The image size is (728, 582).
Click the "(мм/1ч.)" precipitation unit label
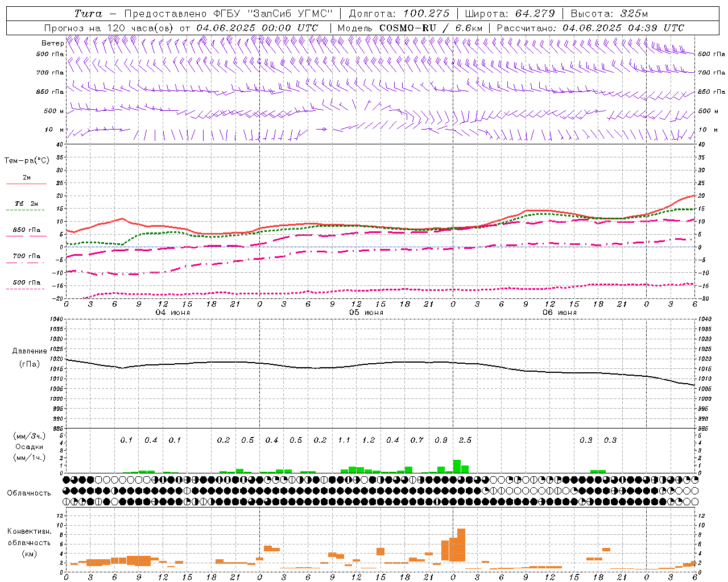(x=30, y=458)
